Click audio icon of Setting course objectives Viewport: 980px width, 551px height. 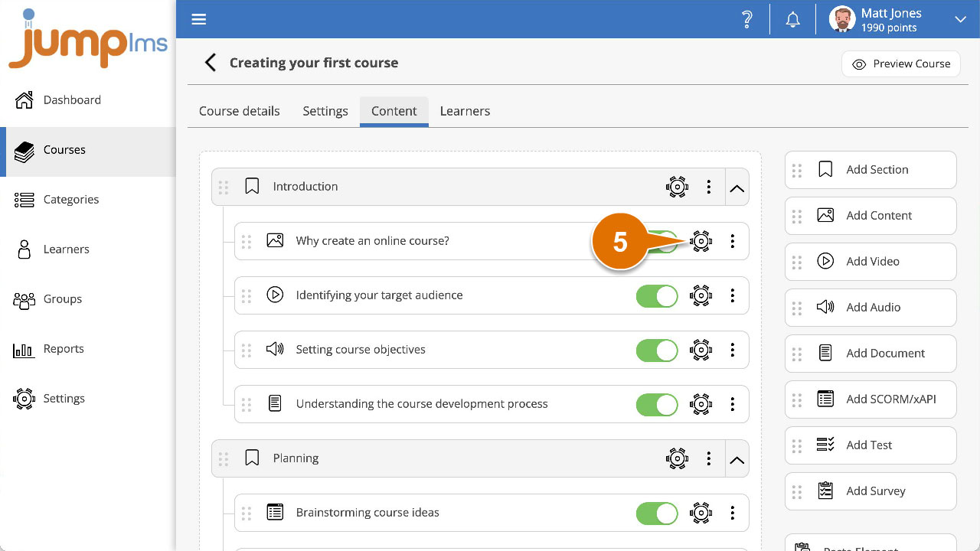click(275, 349)
